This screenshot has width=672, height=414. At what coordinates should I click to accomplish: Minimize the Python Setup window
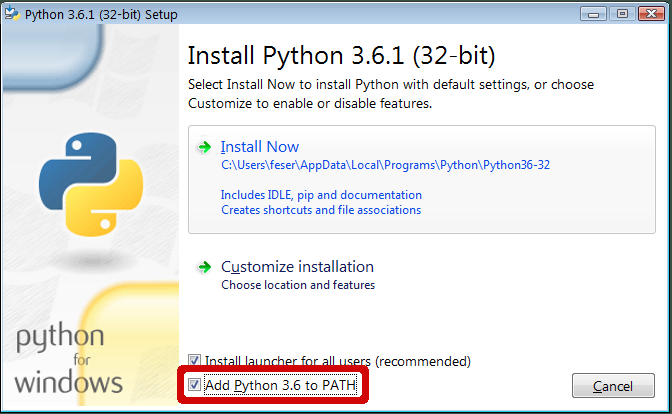tap(593, 14)
